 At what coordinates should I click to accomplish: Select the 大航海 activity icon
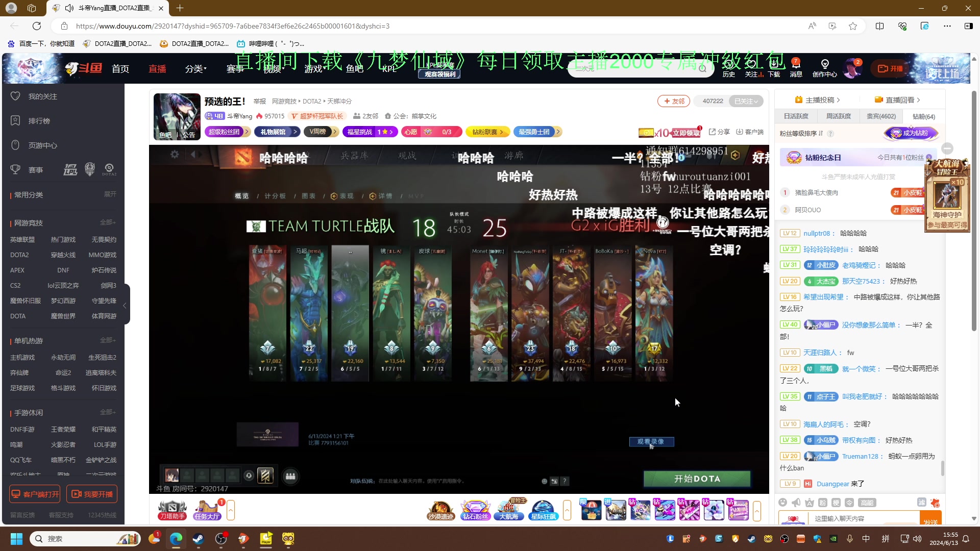pos(509,510)
